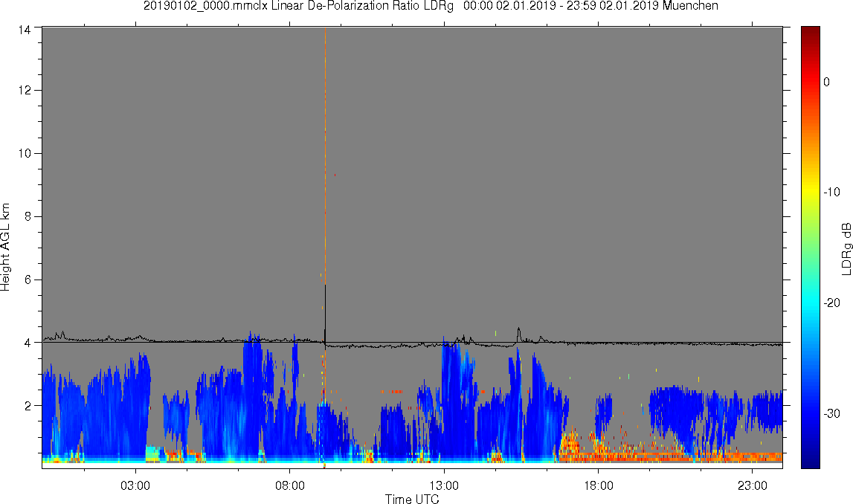Click the plot title text at top

431,6
